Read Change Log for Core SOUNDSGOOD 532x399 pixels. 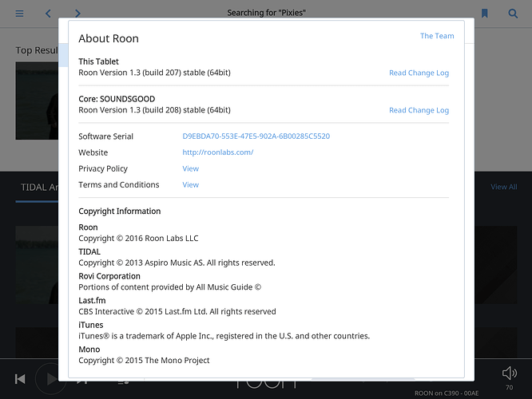click(419, 110)
